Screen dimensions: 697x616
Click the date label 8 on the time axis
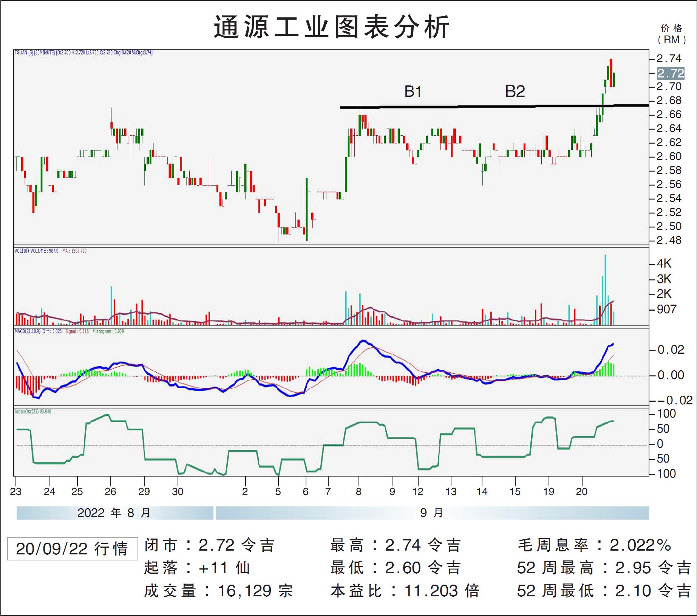(x=359, y=491)
